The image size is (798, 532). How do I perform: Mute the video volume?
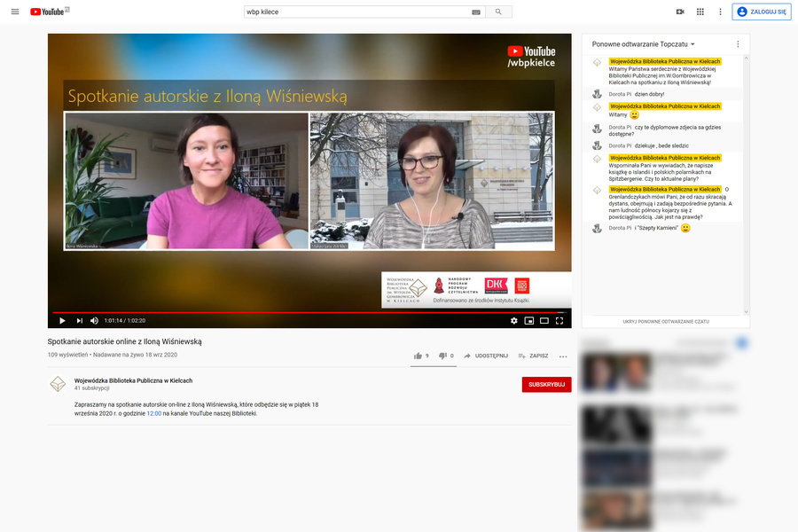95,320
